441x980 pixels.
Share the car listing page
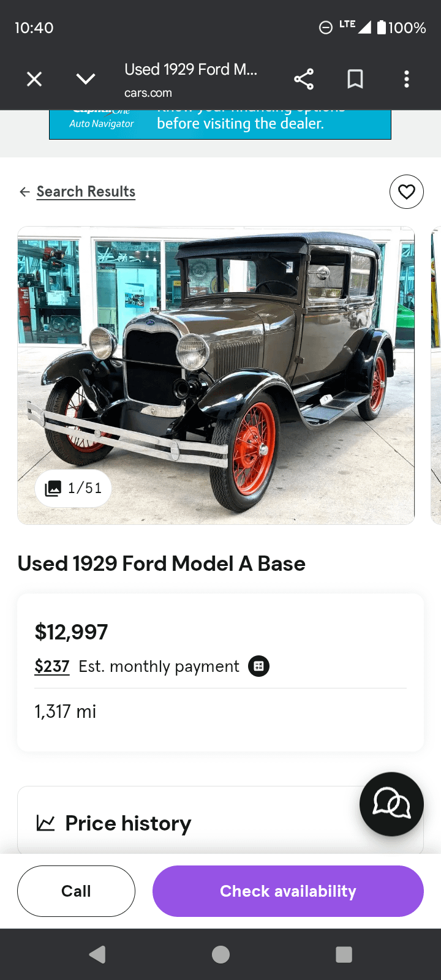pyautogui.click(x=304, y=79)
